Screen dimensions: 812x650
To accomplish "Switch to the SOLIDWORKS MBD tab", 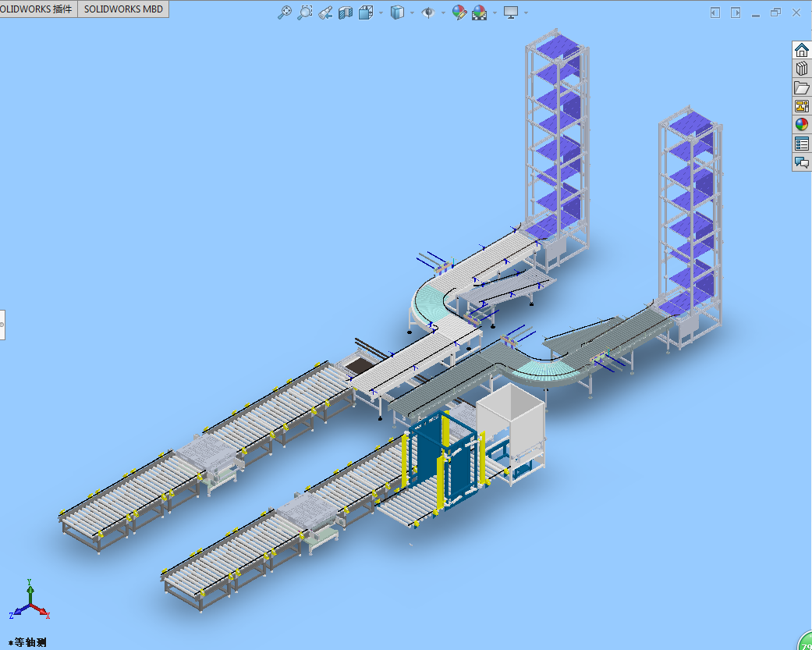I will (123, 9).
